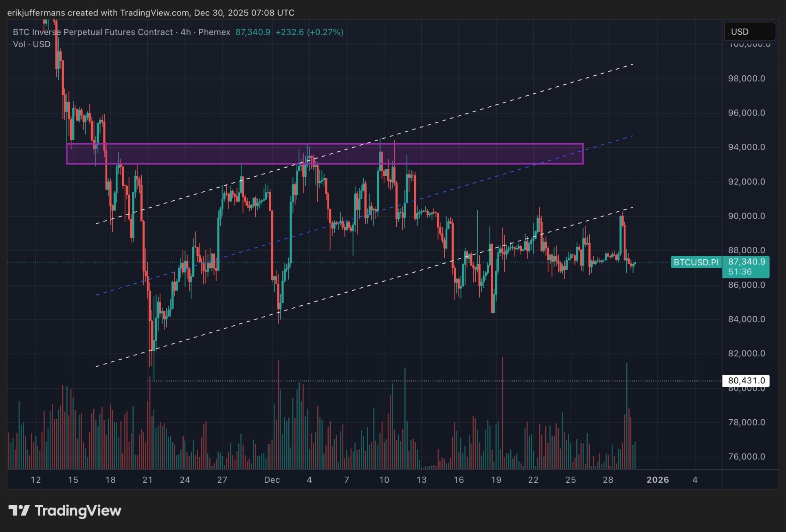Click the TradingView logo icon

(x=19, y=510)
